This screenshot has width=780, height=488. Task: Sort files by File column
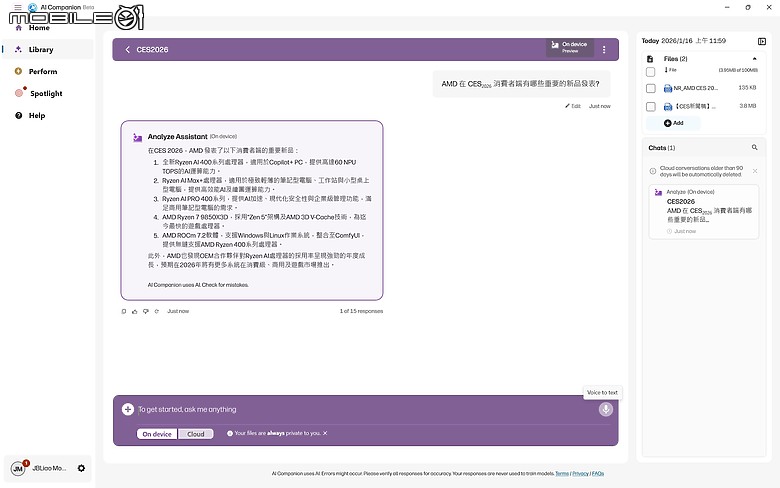tap(671, 70)
